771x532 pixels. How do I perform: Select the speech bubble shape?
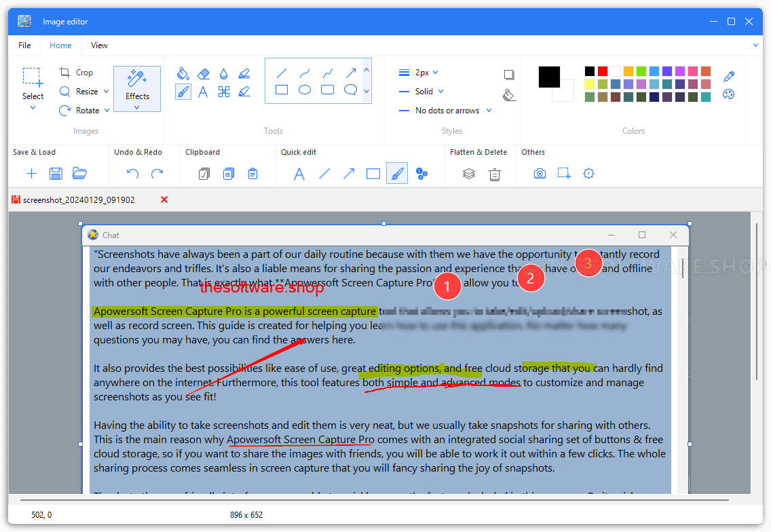pyautogui.click(x=351, y=90)
